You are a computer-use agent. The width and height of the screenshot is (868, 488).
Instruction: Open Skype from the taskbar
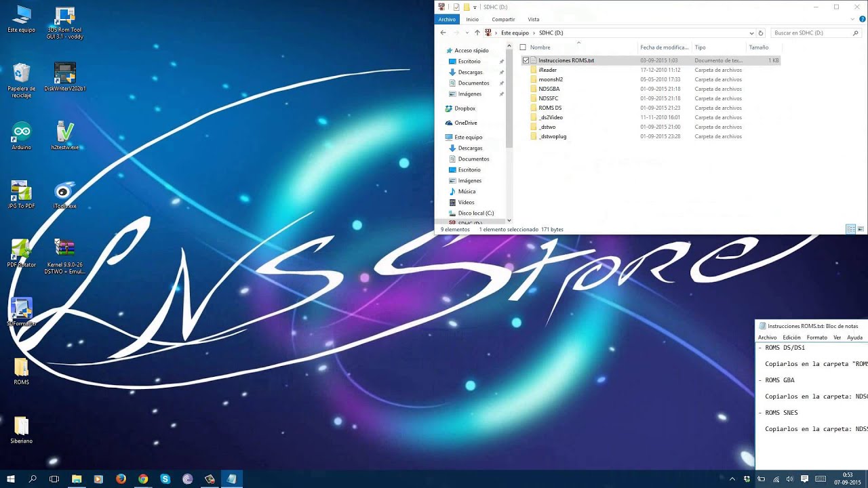coord(165,479)
